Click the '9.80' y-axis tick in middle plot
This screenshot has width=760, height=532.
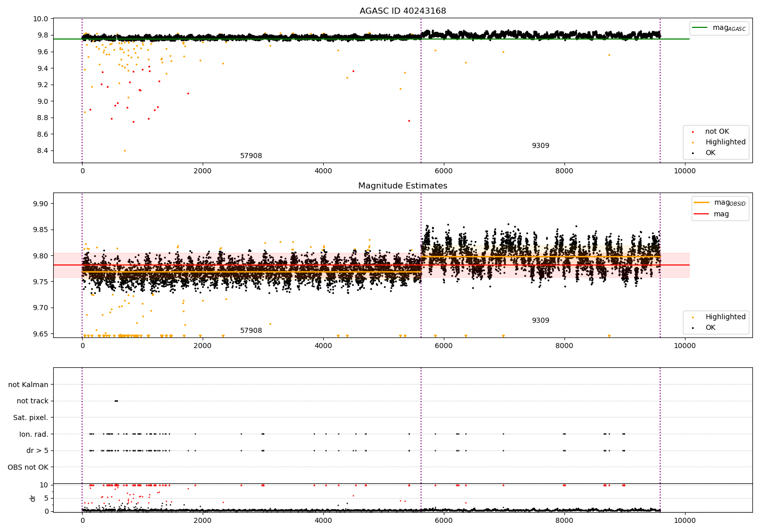pos(42,256)
